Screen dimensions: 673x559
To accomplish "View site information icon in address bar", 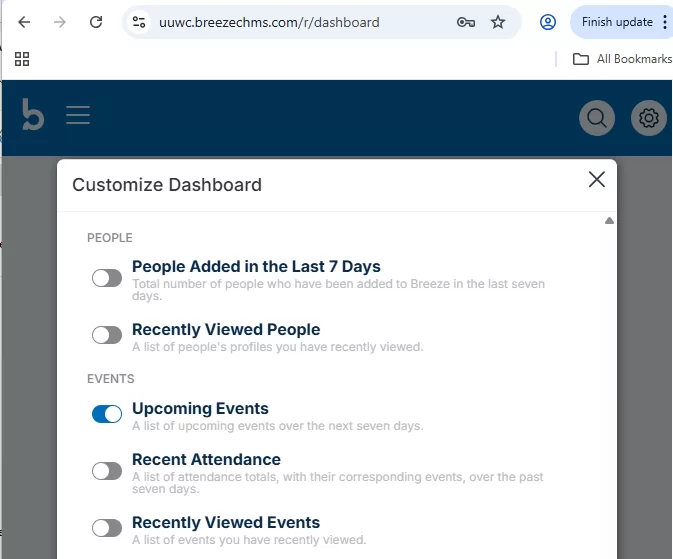I will [139, 22].
